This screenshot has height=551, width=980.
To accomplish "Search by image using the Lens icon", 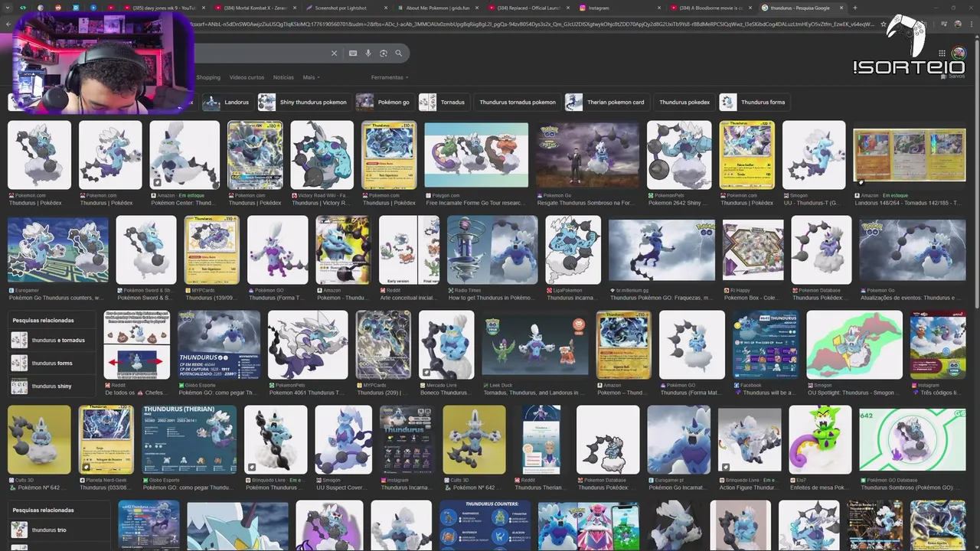I will (384, 54).
